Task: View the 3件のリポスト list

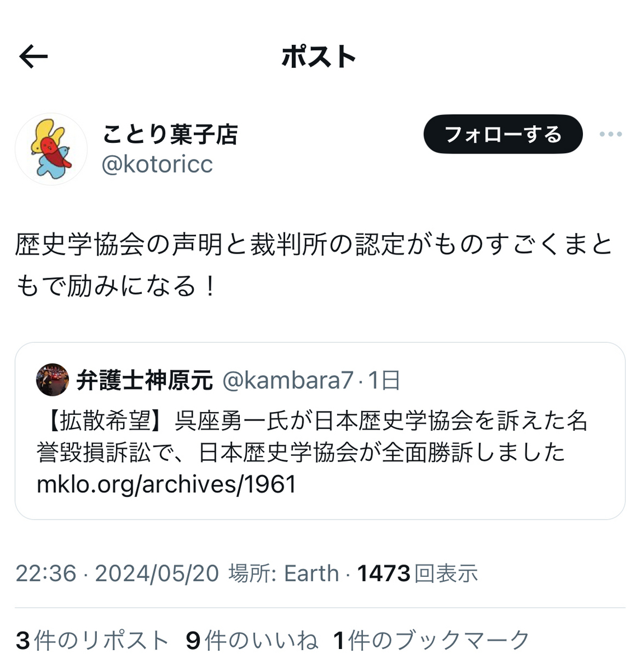Action: [x=92, y=641]
